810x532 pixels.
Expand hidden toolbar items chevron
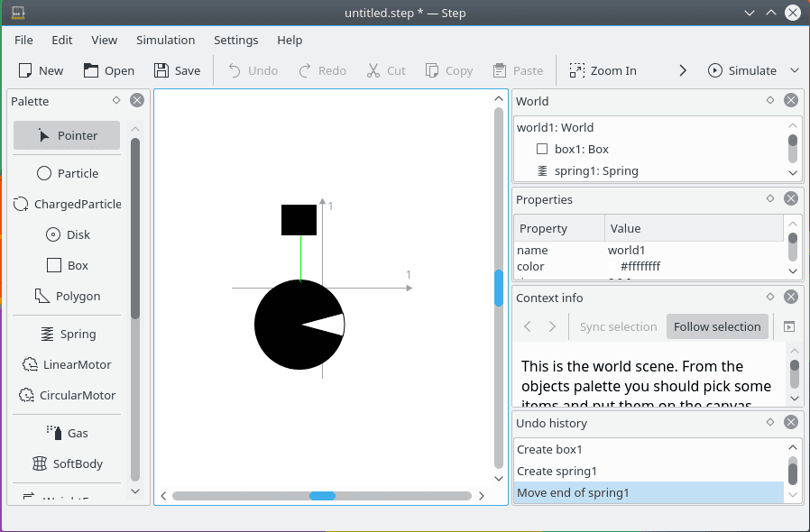[x=683, y=70]
